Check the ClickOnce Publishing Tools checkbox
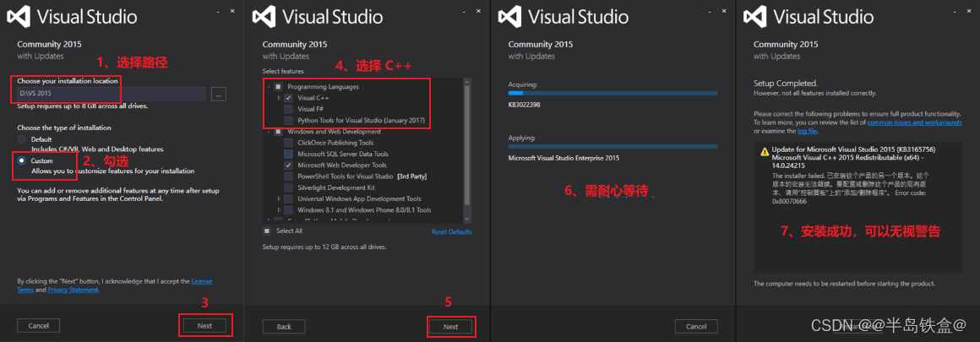 tap(288, 143)
